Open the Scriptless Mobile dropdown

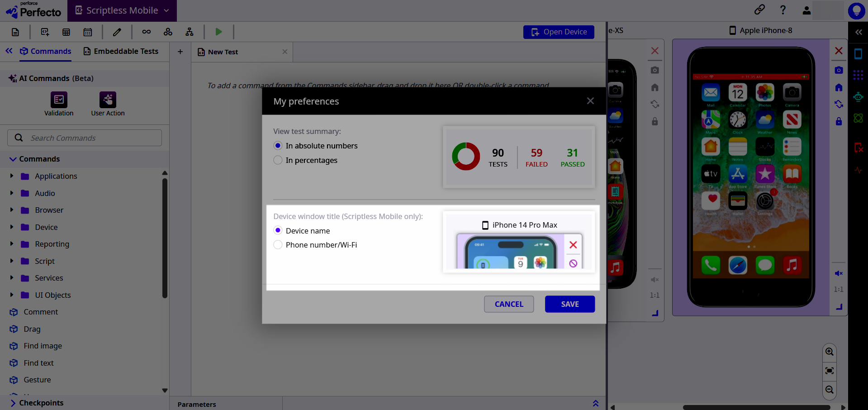122,10
